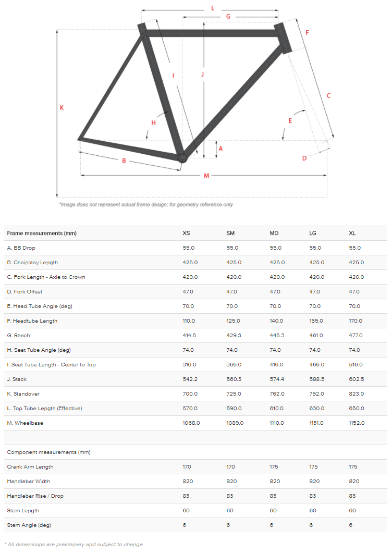This screenshot has width=392, height=554.
Task: Select the MD column header
Action: [274, 233]
